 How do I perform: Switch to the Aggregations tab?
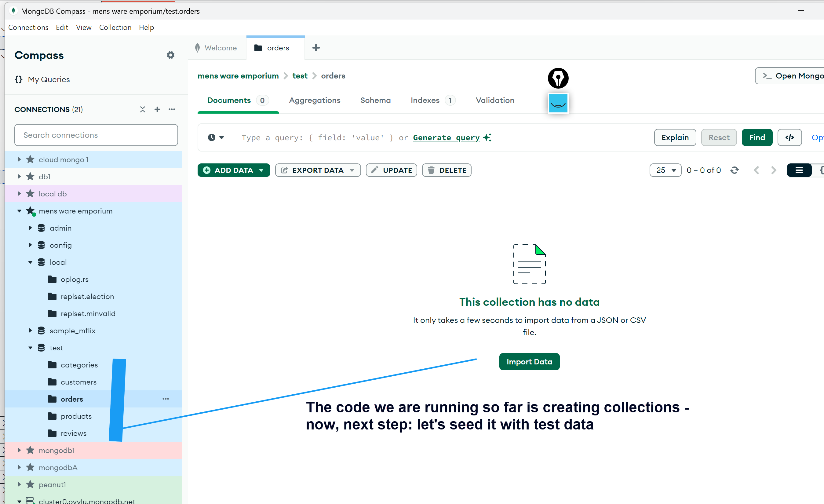(314, 100)
